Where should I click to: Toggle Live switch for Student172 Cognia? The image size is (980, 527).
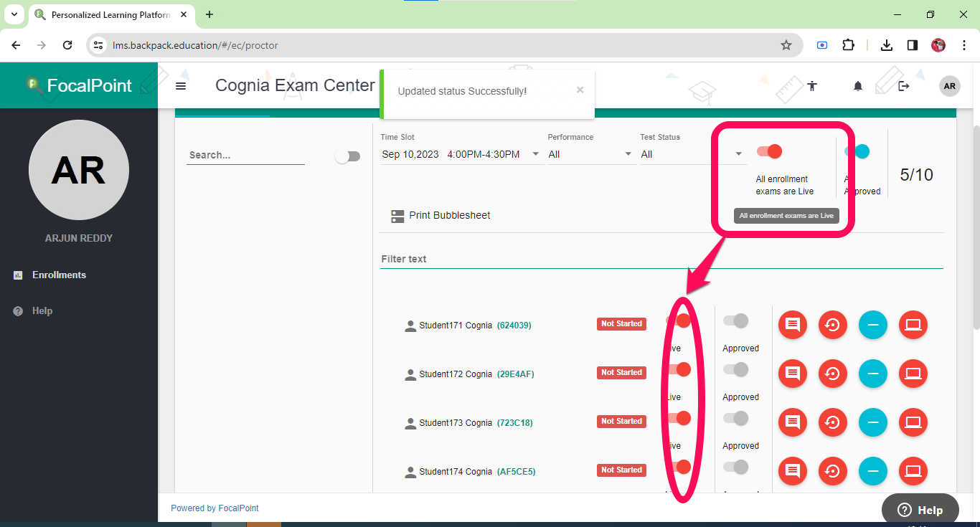678,369
